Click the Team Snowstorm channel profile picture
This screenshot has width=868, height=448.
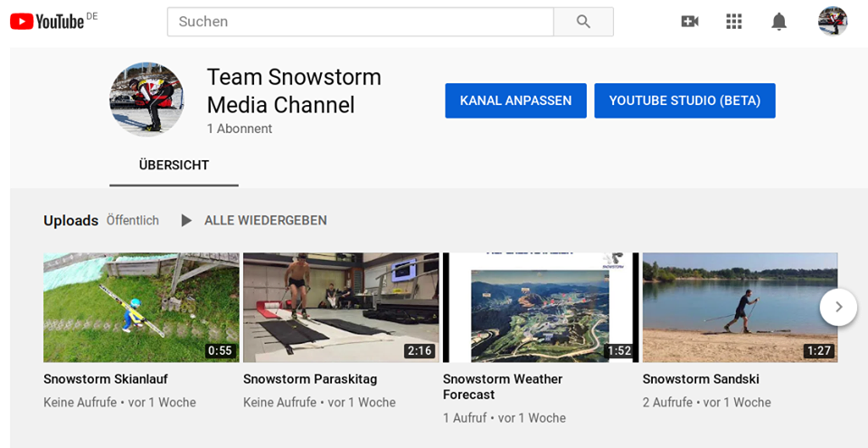click(146, 100)
